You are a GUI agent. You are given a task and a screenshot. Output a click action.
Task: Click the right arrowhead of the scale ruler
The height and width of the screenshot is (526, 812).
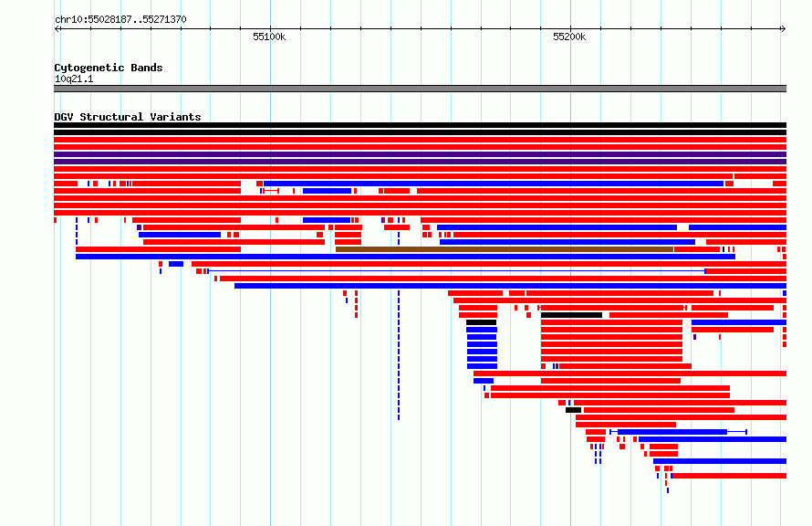click(x=784, y=28)
